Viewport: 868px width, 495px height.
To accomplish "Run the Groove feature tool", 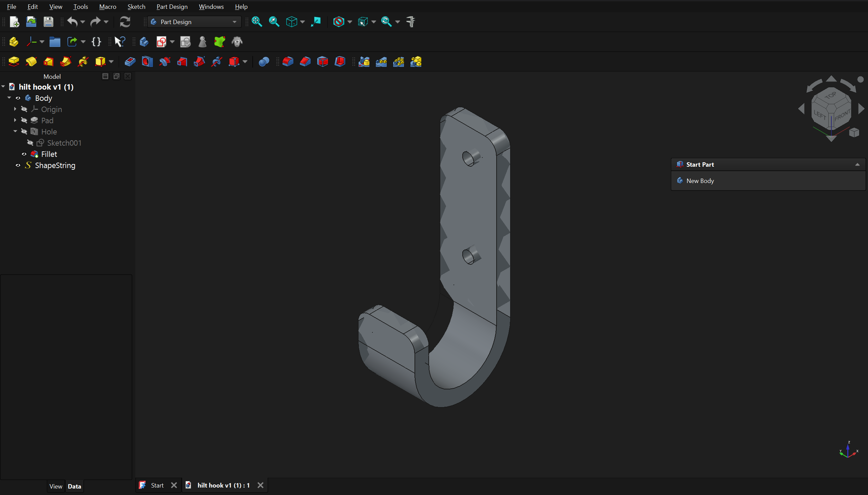I will (165, 61).
